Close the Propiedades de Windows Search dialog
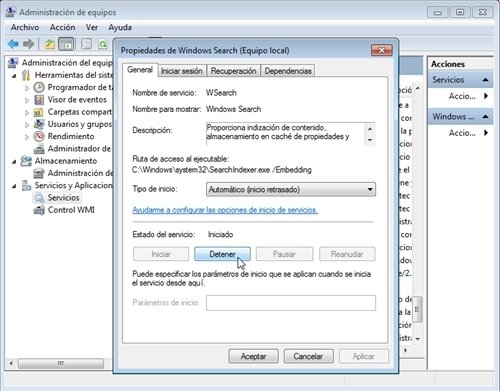The image size is (500, 391). [382, 50]
